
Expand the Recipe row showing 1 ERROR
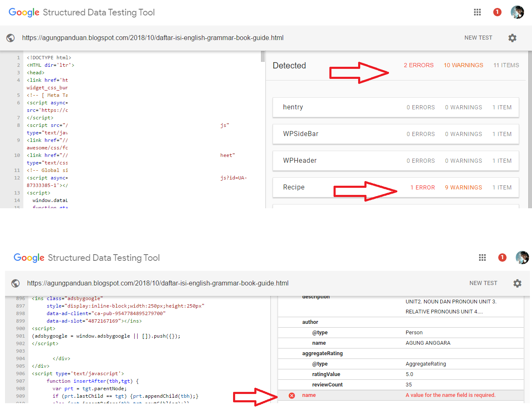click(395, 187)
